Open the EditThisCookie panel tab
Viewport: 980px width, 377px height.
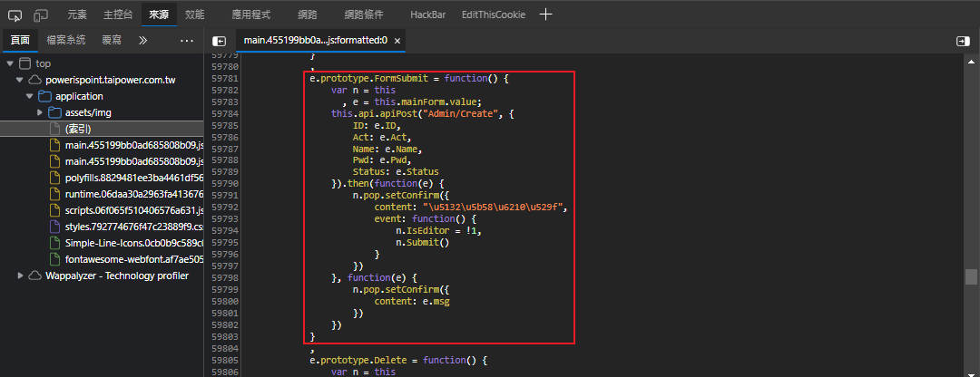[x=494, y=14]
